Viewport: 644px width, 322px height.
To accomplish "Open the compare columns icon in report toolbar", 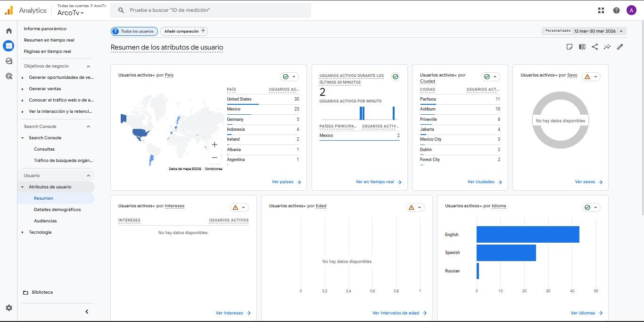I will [x=582, y=47].
